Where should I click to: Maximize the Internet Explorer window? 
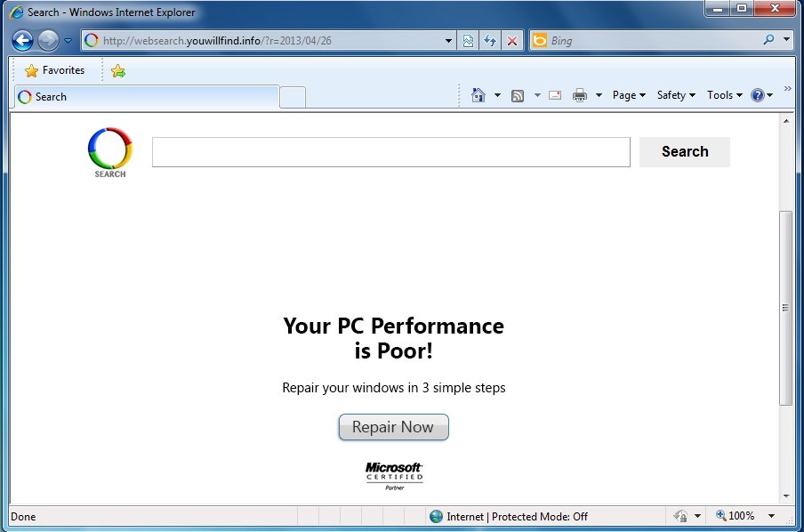pos(742,9)
